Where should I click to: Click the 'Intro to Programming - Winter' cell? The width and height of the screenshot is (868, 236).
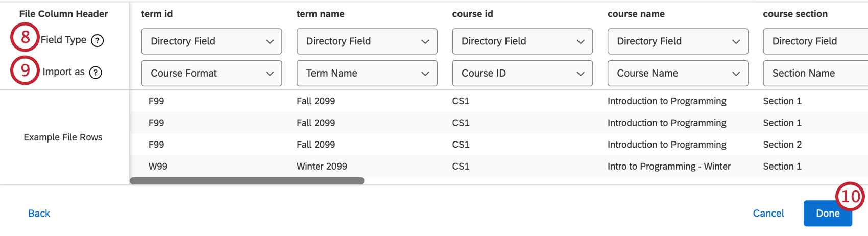click(x=669, y=167)
